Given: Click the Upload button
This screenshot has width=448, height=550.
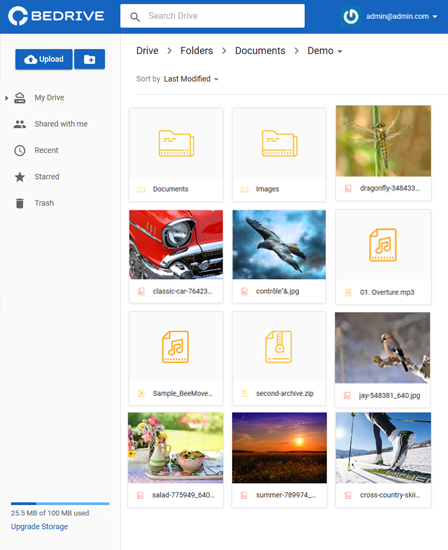Looking at the screenshot, I should tap(44, 59).
